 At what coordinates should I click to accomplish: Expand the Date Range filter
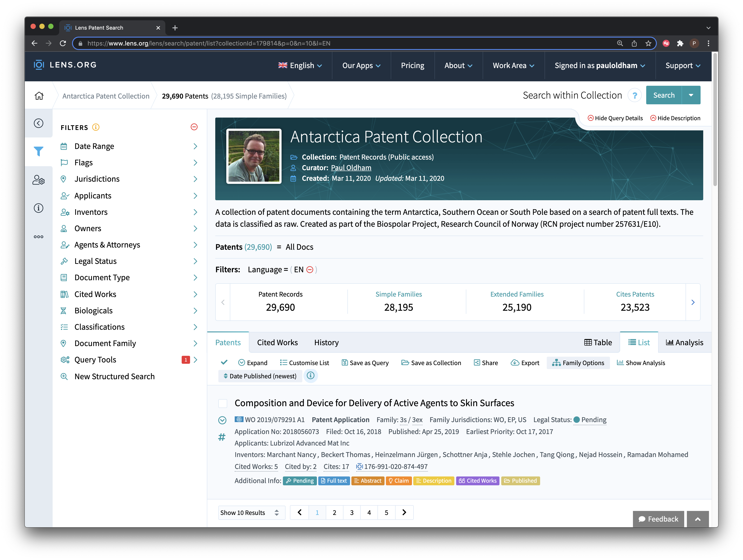point(129,146)
